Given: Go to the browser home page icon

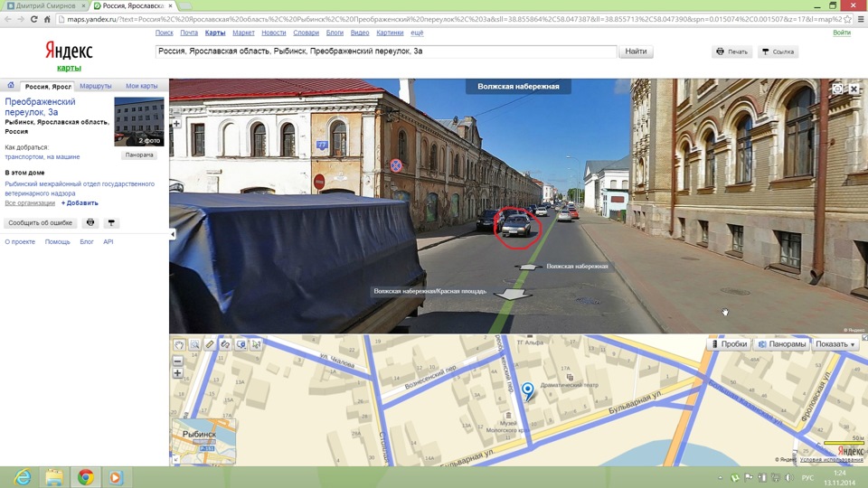Looking at the screenshot, I should (x=47, y=19).
